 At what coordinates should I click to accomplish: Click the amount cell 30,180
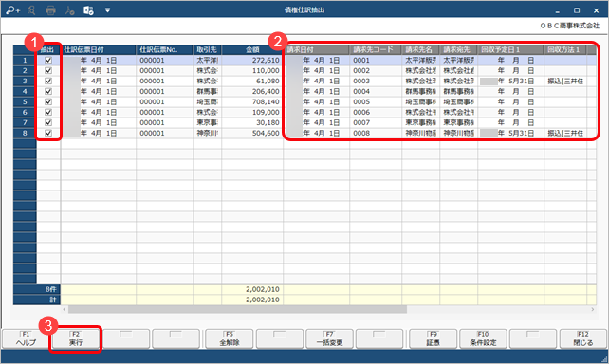(x=252, y=122)
